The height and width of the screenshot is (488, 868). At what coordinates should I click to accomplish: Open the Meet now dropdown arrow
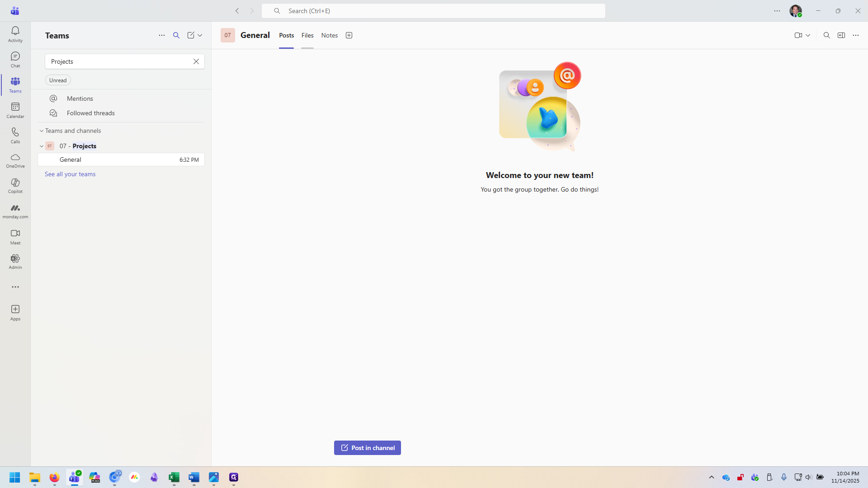click(x=808, y=35)
